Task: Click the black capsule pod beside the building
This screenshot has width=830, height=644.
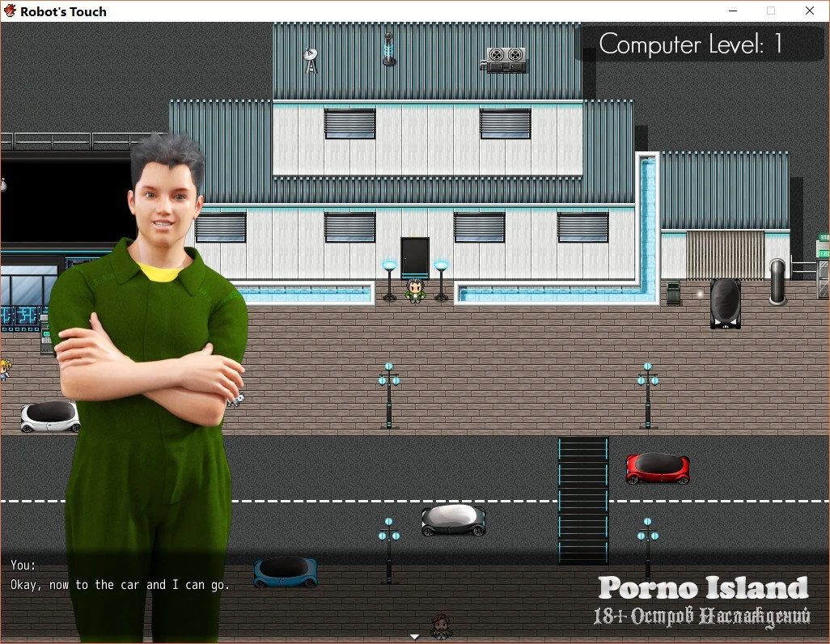Action: coord(725,303)
